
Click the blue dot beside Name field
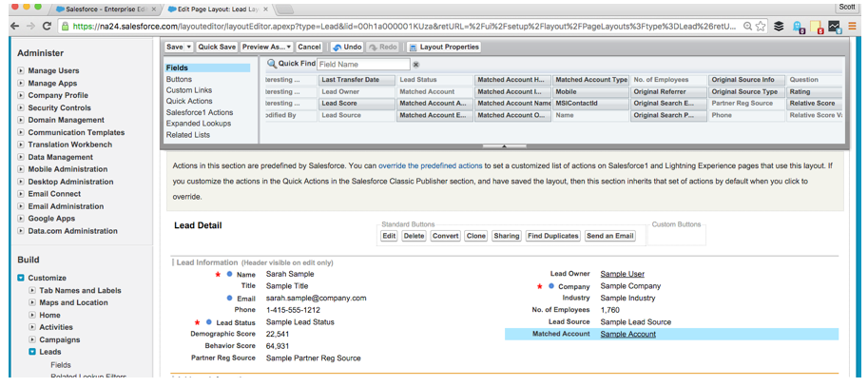pyautogui.click(x=229, y=274)
